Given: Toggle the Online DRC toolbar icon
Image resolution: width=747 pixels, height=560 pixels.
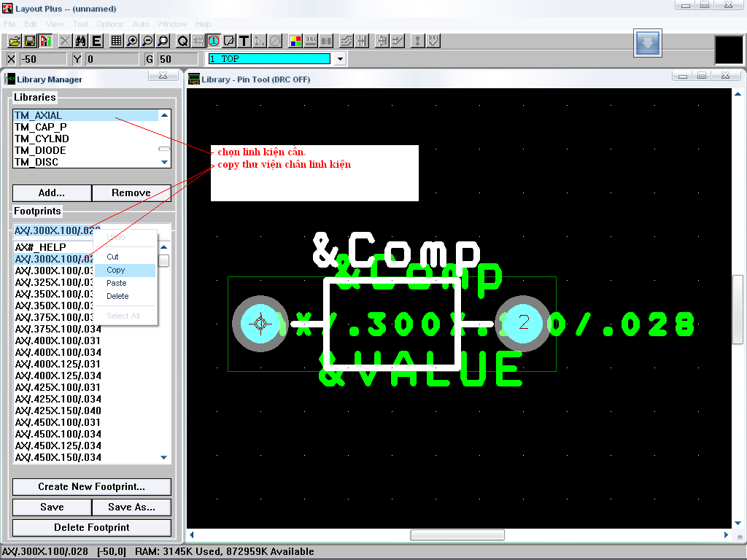Looking at the screenshot, I should pyautogui.click(x=311, y=42).
